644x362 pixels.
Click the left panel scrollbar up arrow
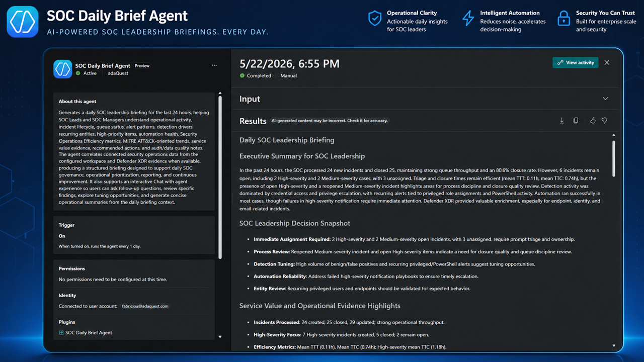pyautogui.click(x=220, y=94)
